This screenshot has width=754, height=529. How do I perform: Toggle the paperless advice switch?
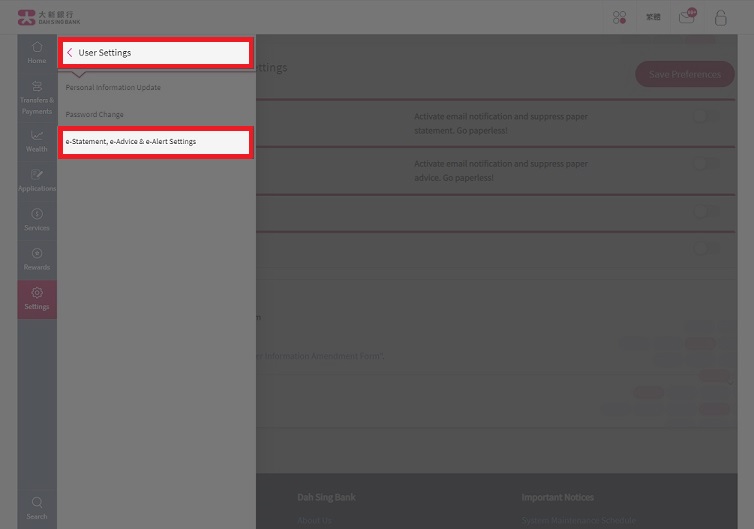[707, 164]
